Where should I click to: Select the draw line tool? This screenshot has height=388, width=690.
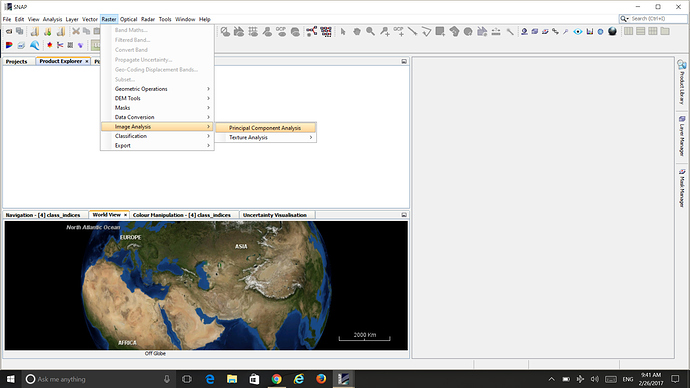coord(412,32)
